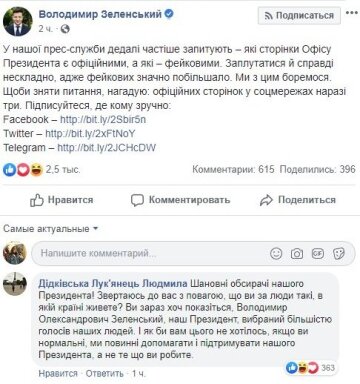Open GIF picker in comment field
The image size is (360, 384).
point(318,254)
